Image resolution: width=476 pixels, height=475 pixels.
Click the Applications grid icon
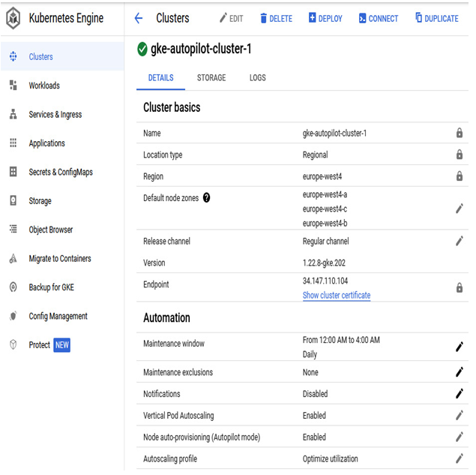[13, 143]
